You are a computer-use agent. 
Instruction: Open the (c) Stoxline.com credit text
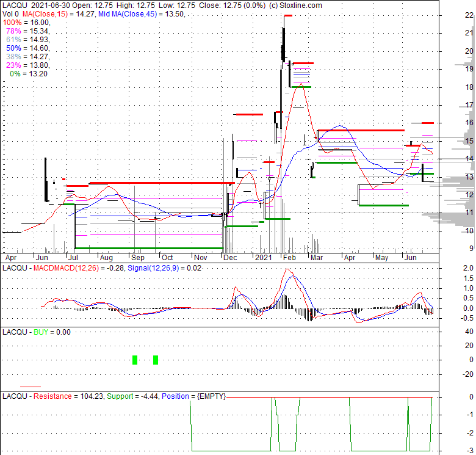[296, 5]
